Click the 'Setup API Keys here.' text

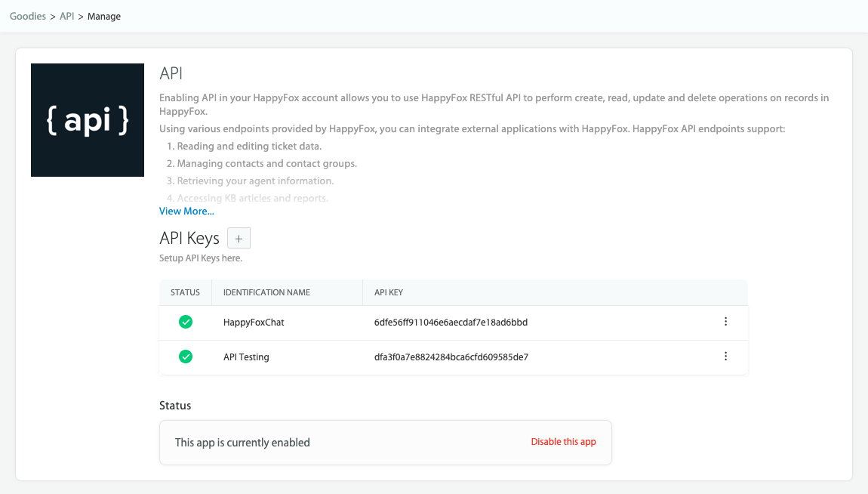201,258
